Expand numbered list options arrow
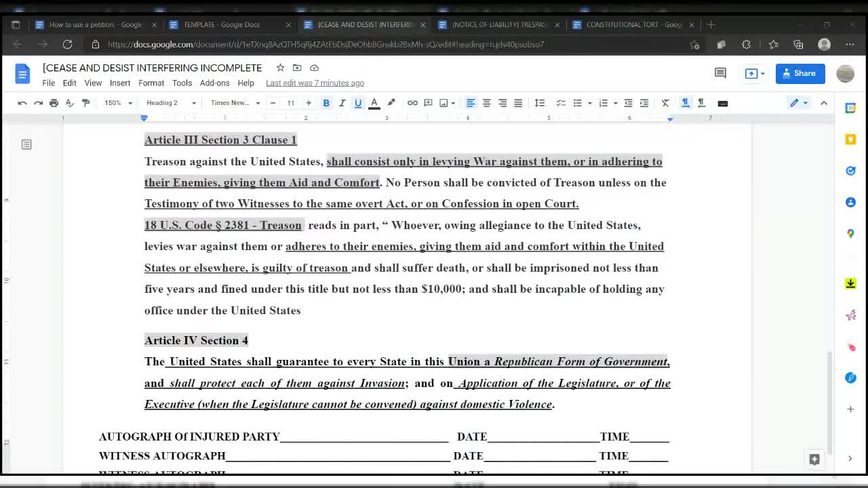 [x=615, y=103]
